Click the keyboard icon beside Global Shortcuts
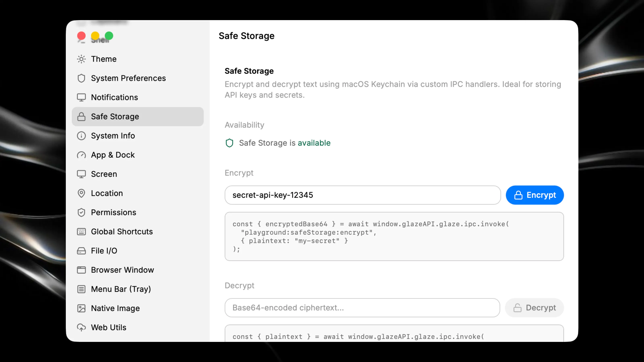This screenshot has height=362, width=644. point(81,232)
